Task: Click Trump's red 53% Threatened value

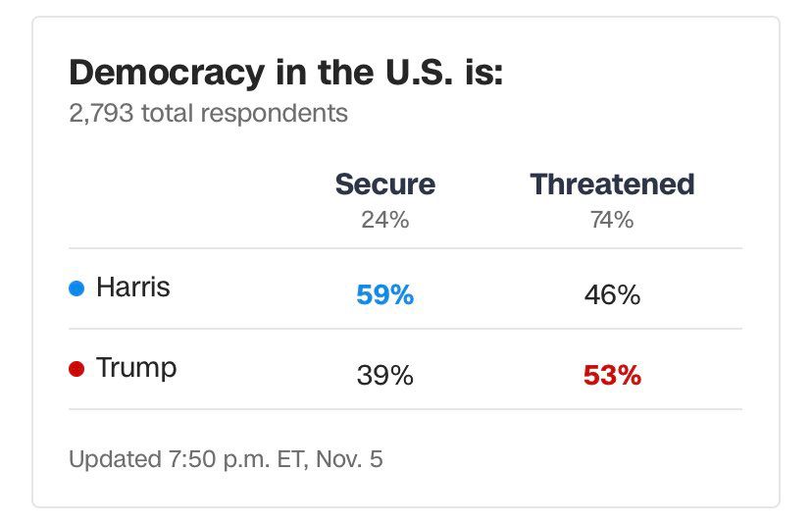Action: pos(612,375)
